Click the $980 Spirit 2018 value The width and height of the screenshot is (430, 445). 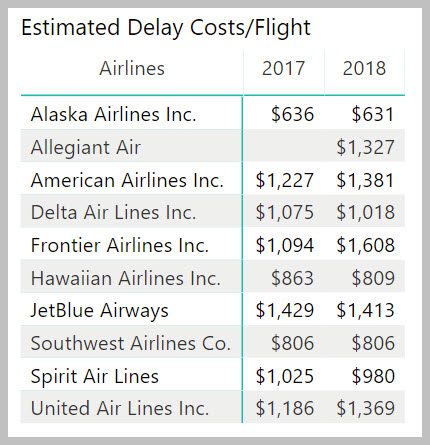point(373,376)
